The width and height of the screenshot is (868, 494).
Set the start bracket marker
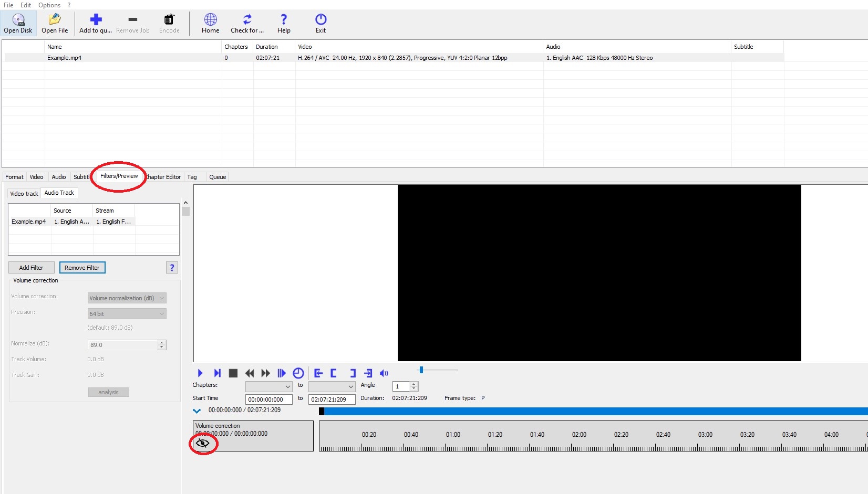coord(333,373)
